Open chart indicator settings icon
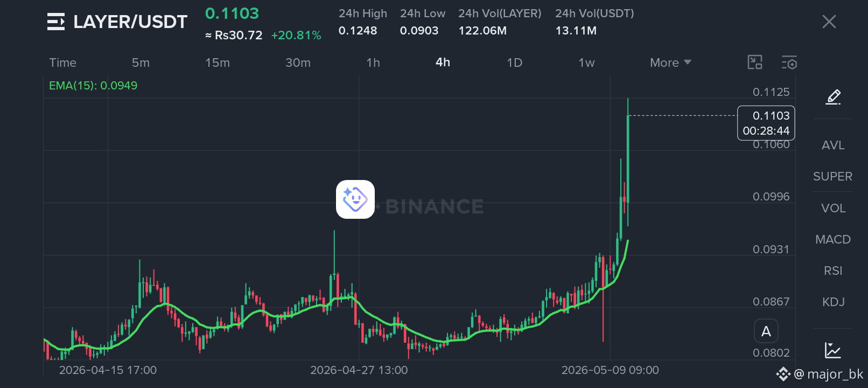 pyautogui.click(x=789, y=63)
